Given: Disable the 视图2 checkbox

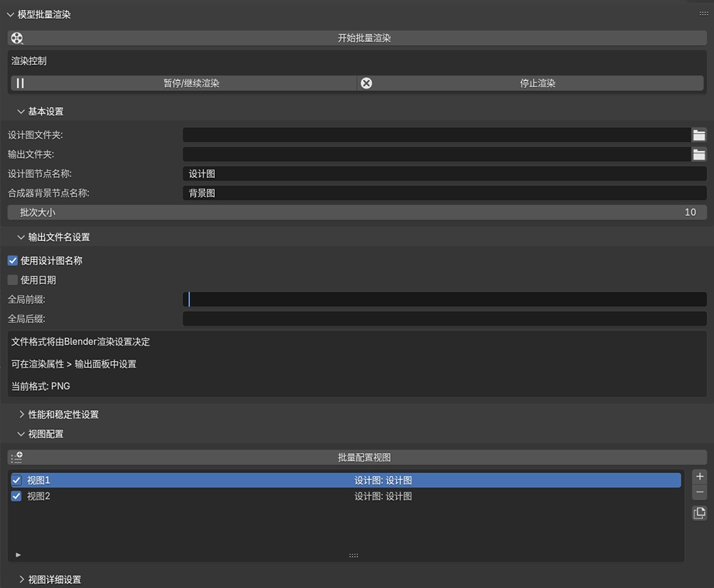Looking at the screenshot, I should (16, 496).
